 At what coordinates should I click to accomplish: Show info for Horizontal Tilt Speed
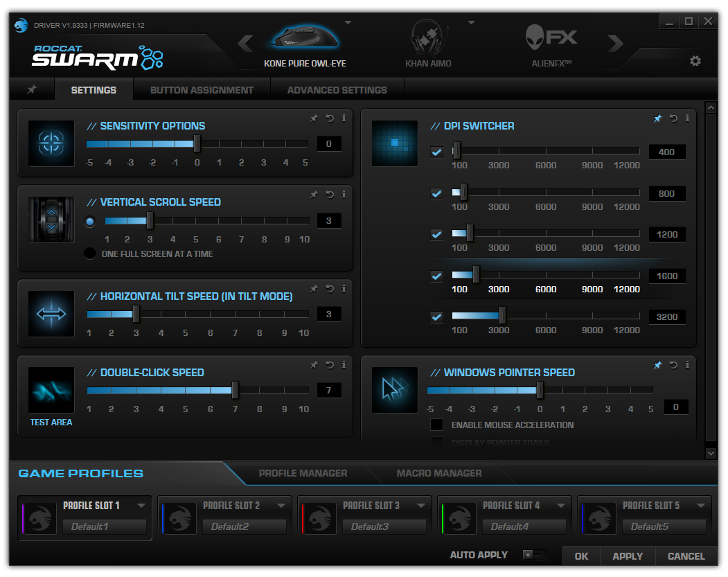[x=344, y=289]
